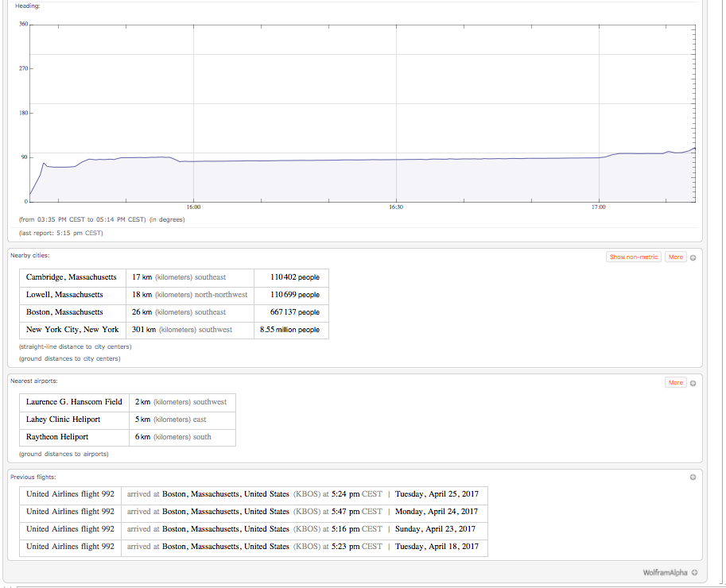Click the ground distances to city centers note
The image size is (726, 588).
(69, 359)
